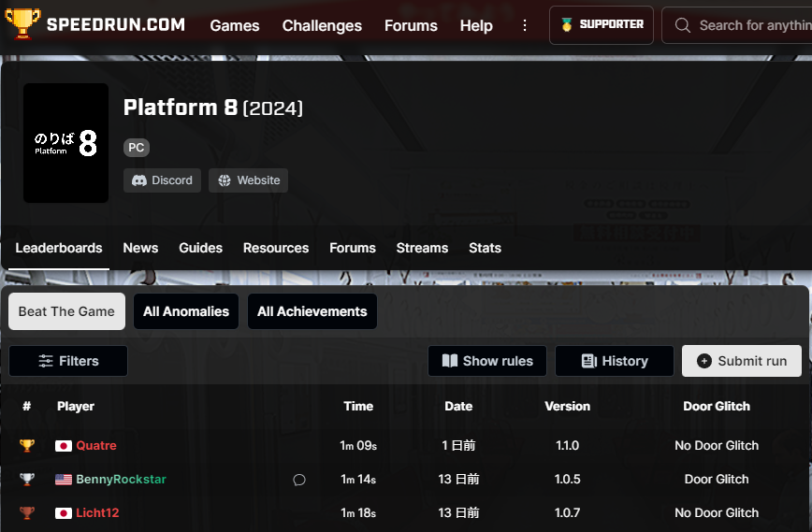Open the 1m 14s run
Viewport: 812px width, 532px height.
(x=358, y=480)
